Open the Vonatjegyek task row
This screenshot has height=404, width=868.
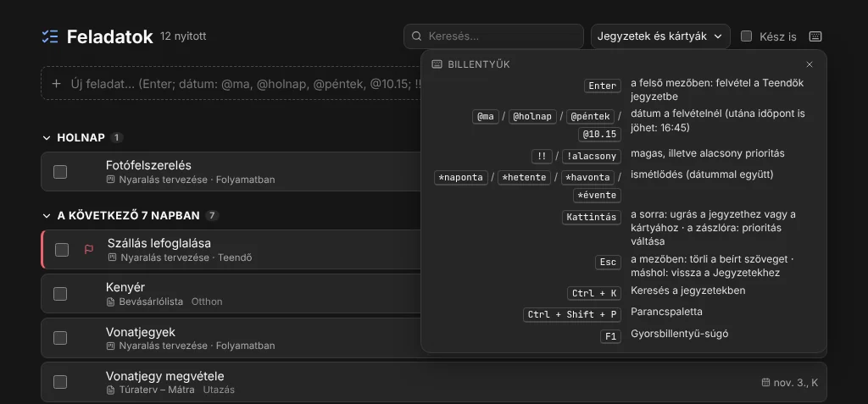231,338
